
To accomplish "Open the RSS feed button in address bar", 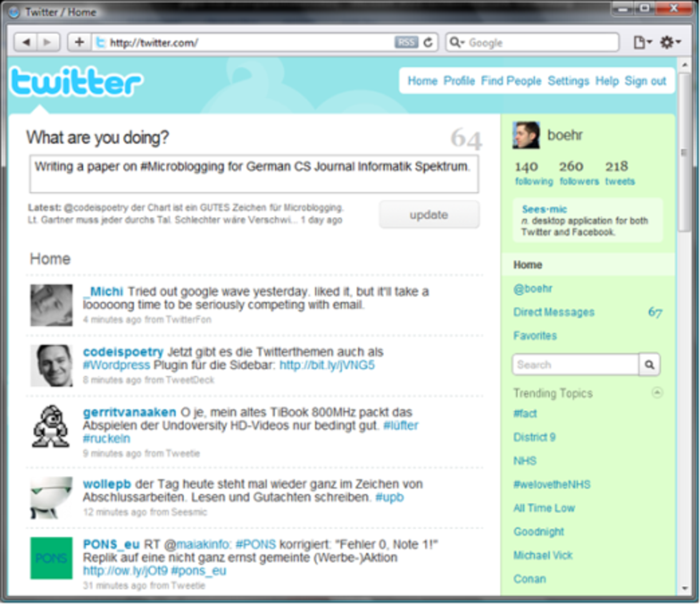I will tap(406, 42).
